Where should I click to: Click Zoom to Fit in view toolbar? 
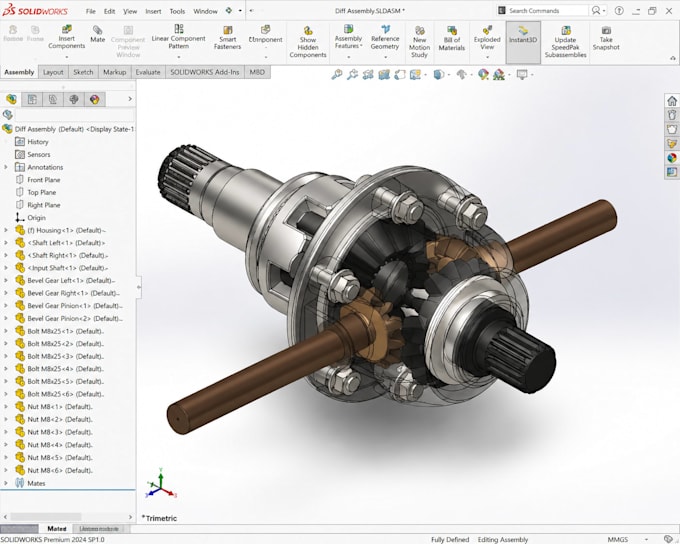pos(337,75)
